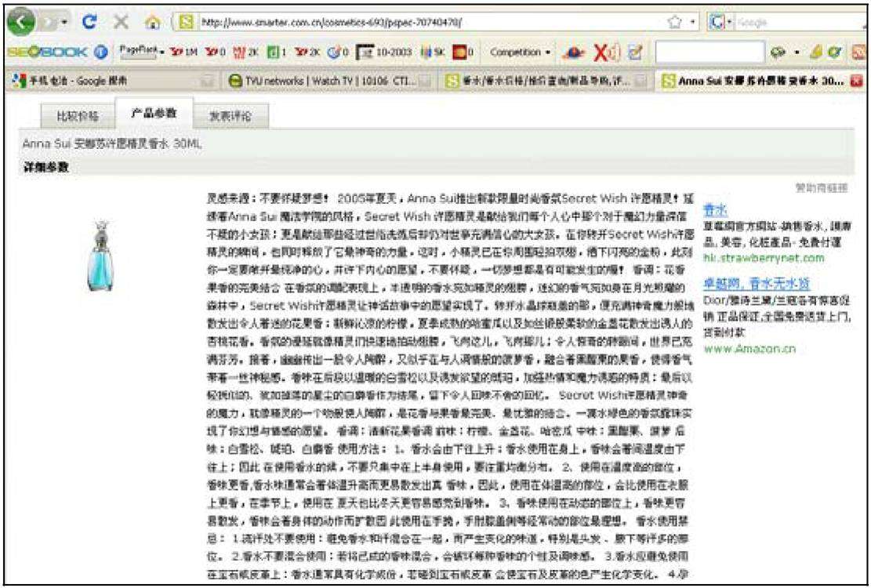871x588 pixels.
Task: Click the grey Forward arrow button
Action: pos(48,22)
